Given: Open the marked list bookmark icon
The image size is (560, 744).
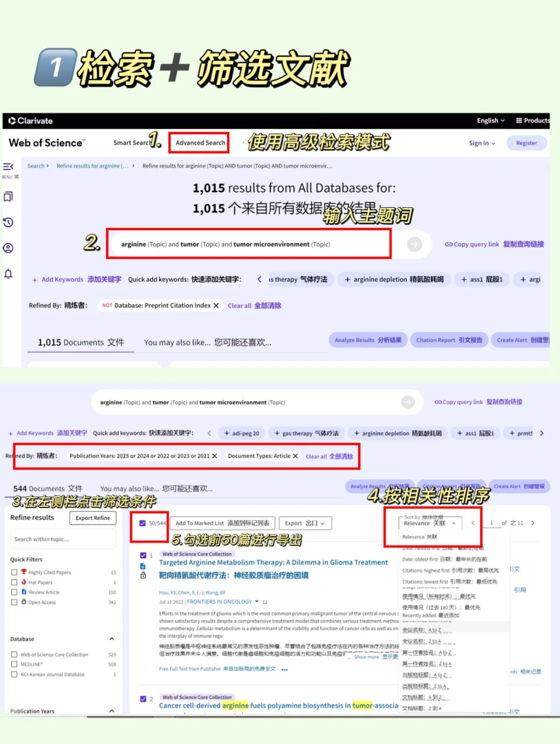Looking at the screenshot, I should (x=8, y=196).
